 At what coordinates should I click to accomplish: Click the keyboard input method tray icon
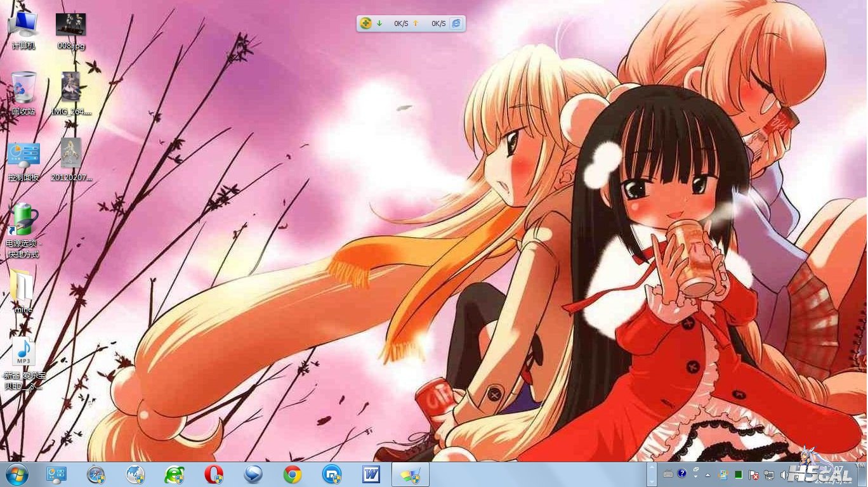[668, 474]
